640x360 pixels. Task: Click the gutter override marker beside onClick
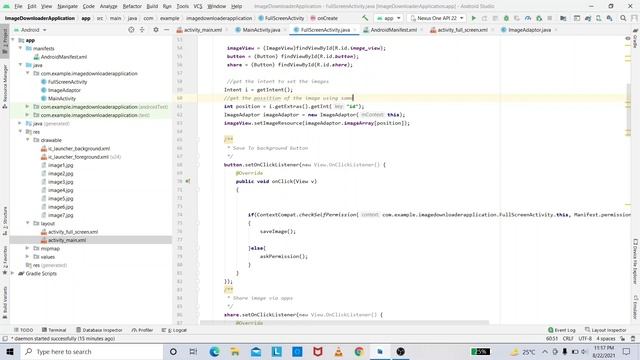pyautogui.click(x=188, y=181)
